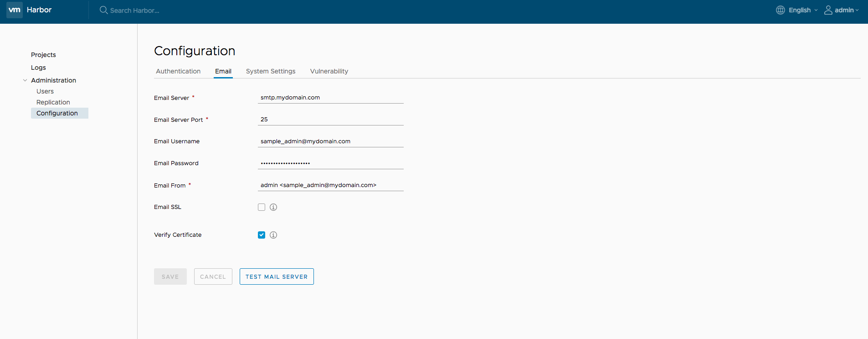Click the Email From label

click(x=170, y=186)
